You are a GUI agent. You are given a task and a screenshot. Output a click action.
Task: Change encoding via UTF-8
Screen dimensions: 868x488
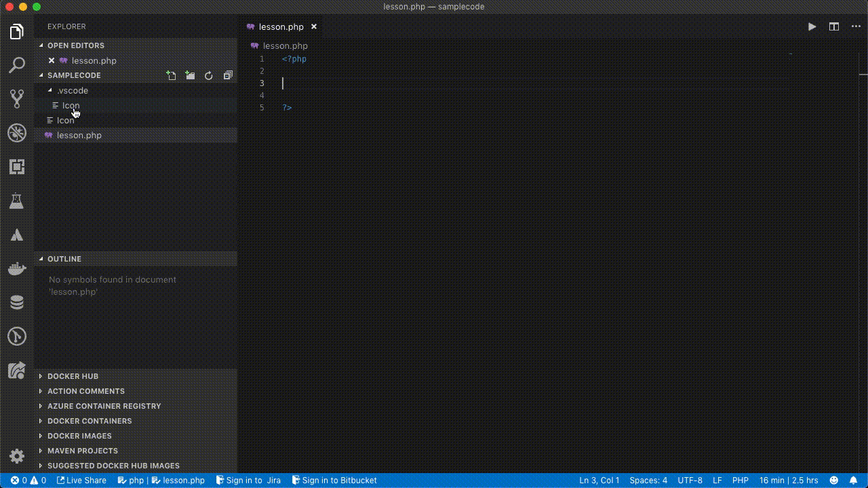pos(690,481)
